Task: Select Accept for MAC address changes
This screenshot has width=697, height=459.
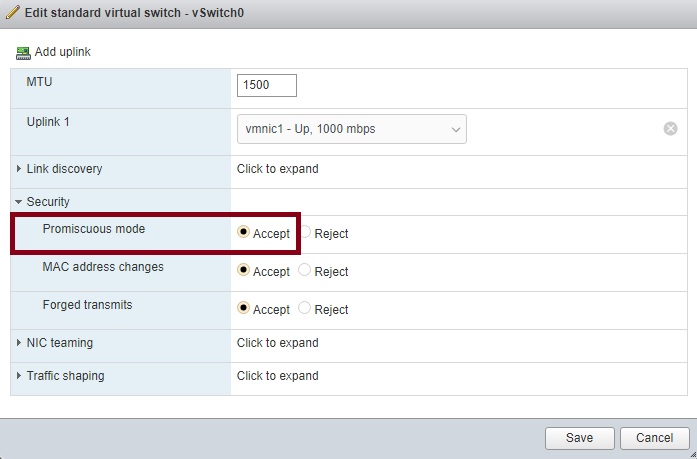Action: (x=244, y=270)
